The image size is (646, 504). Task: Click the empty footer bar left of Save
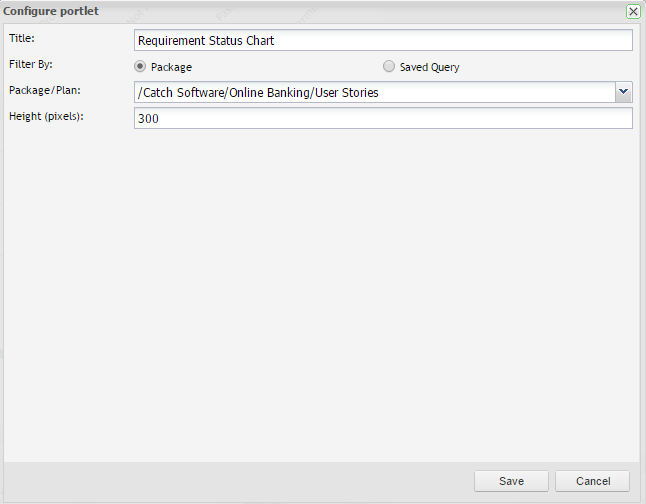pos(240,481)
